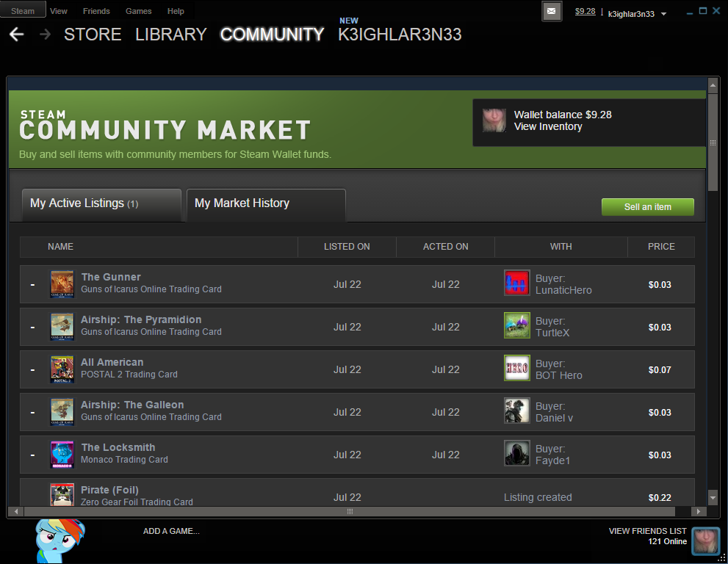Open the Games menu
Screen dimensions: 728x564
(x=138, y=11)
